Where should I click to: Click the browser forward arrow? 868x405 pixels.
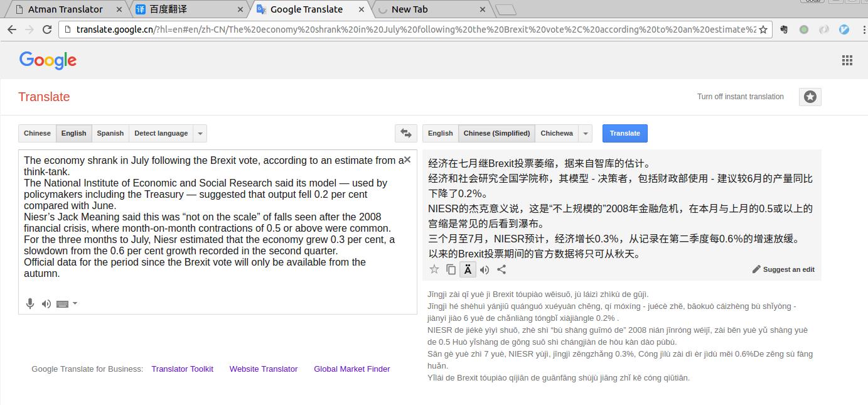(x=29, y=30)
